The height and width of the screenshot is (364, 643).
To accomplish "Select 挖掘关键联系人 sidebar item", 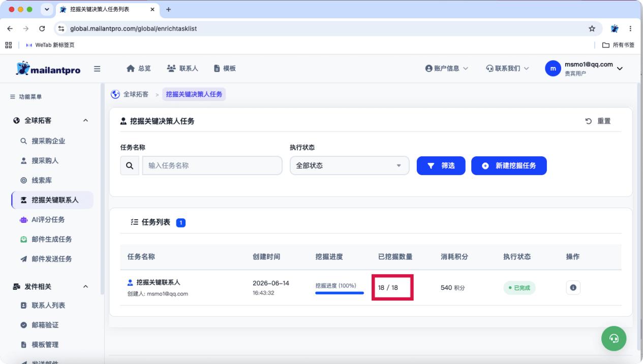I will (52, 200).
